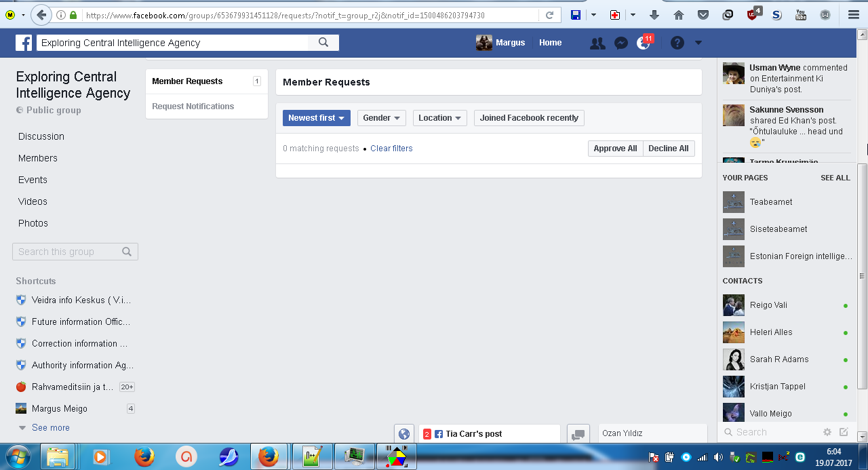Open the Photos section of group
The height and width of the screenshot is (470, 868).
[x=33, y=223]
